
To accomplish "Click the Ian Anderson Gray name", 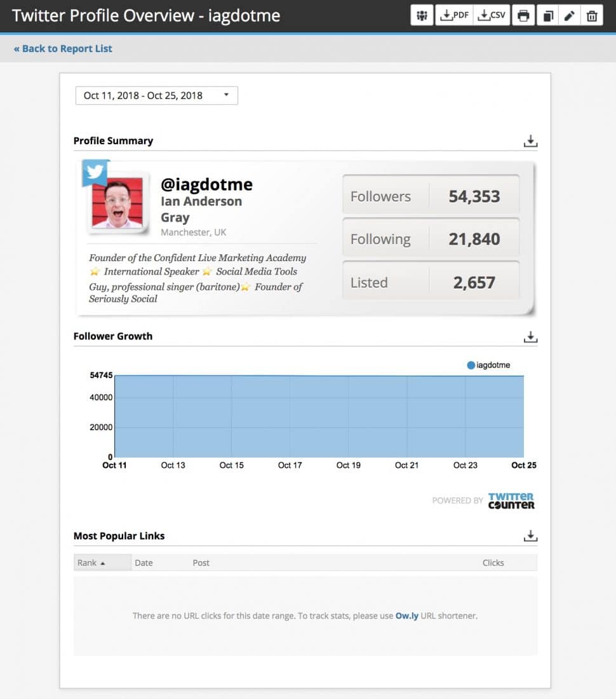I will coord(201,209).
